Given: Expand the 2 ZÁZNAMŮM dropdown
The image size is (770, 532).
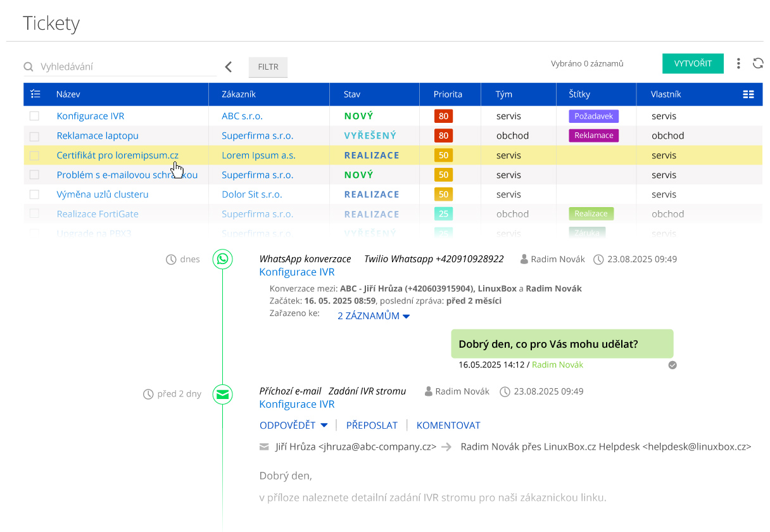Looking at the screenshot, I should (374, 316).
